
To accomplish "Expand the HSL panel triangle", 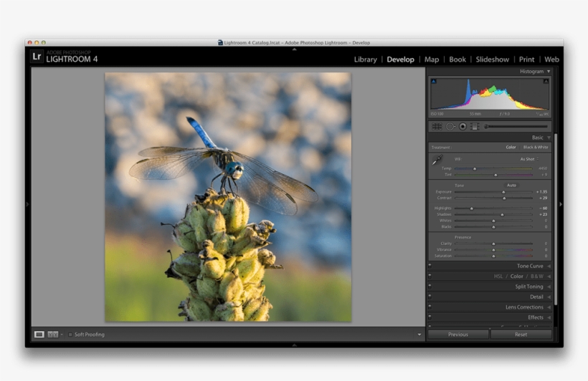I will 549,276.
